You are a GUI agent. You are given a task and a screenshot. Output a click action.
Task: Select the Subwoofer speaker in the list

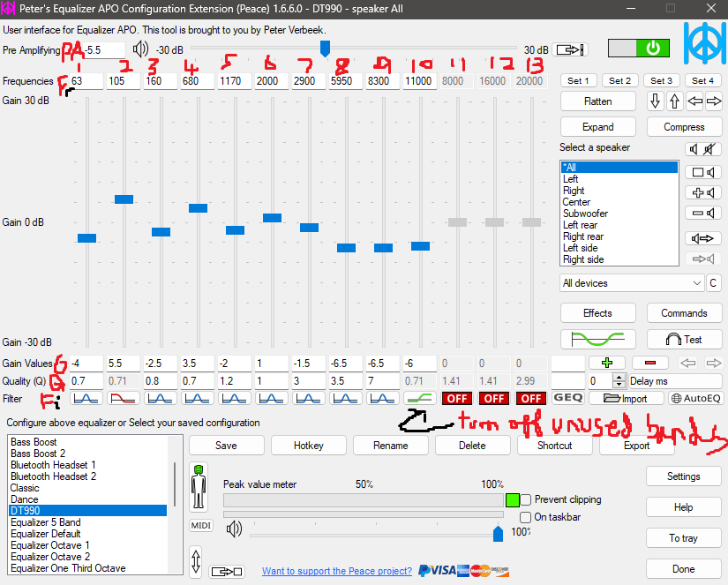tap(619, 214)
